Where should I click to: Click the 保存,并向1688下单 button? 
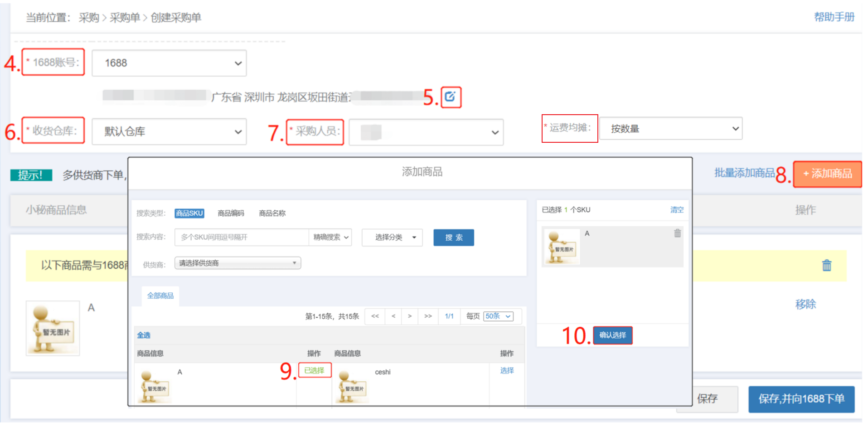(x=801, y=399)
